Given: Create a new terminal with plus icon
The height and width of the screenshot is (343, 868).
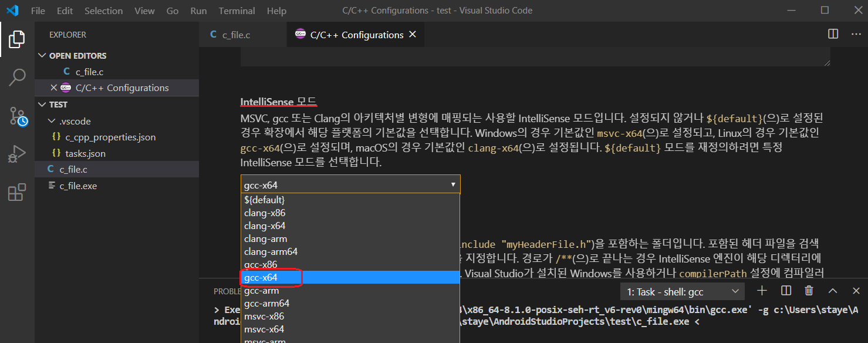Looking at the screenshot, I should click(762, 290).
